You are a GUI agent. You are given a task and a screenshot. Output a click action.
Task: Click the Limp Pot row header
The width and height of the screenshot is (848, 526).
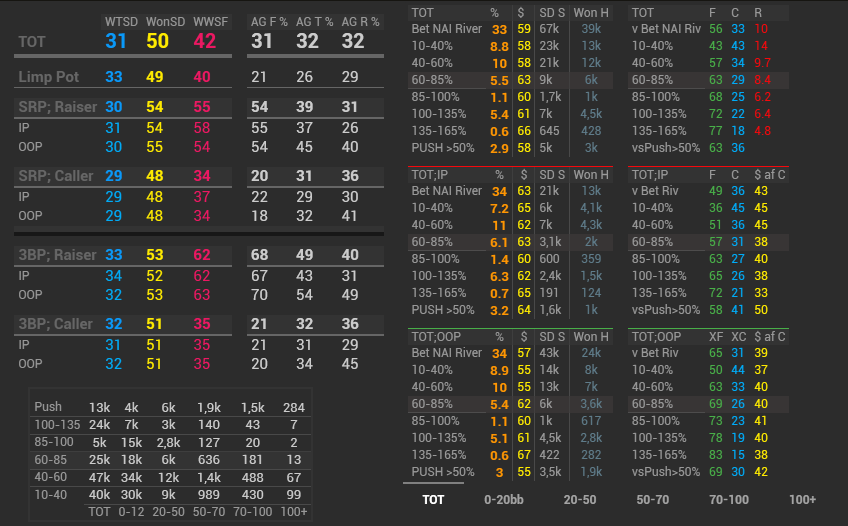51,77
